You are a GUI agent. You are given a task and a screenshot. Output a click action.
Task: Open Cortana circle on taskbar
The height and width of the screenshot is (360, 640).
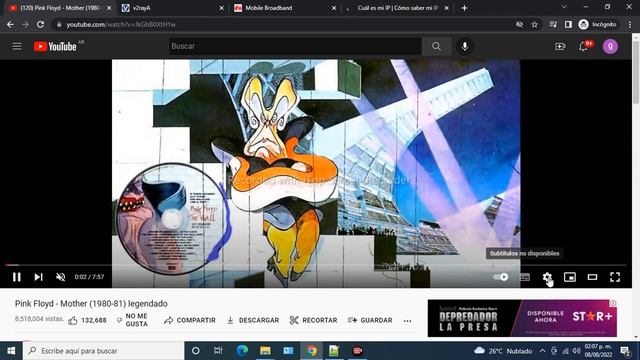(x=196, y=351)
